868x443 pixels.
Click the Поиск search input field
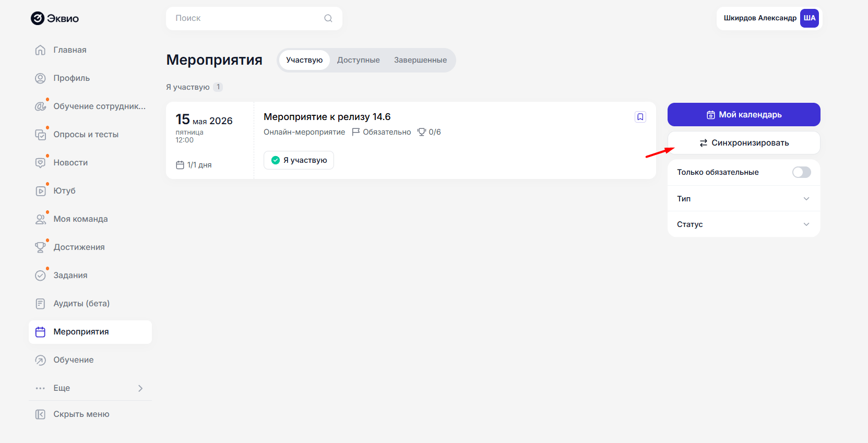[x=254, y=18]
